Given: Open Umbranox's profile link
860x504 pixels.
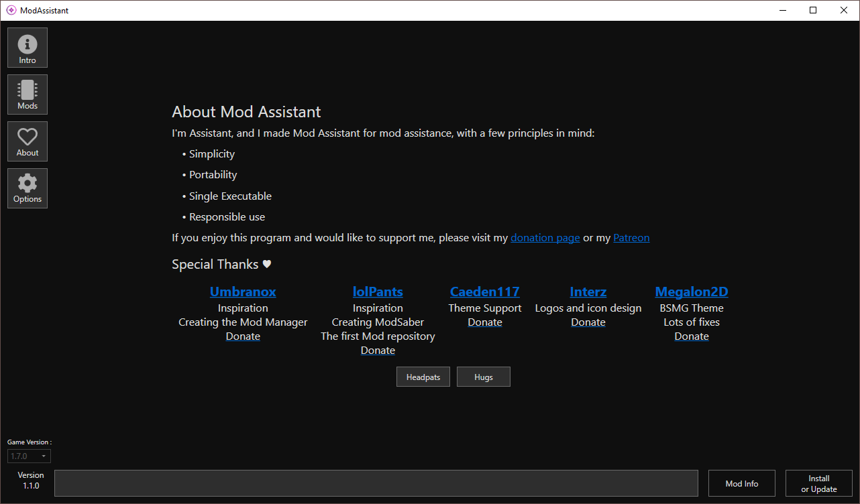Looking at the screenshot, I should click(243, 292).
